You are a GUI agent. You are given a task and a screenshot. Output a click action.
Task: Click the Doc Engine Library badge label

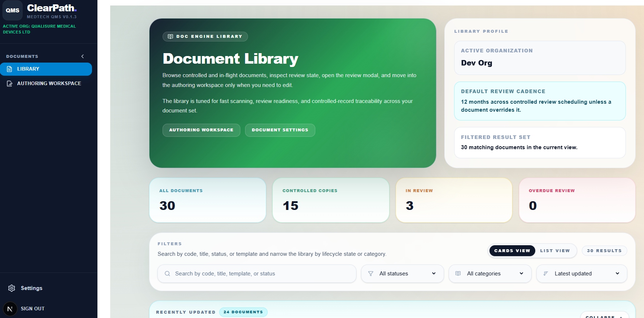[x=209, y=36]
